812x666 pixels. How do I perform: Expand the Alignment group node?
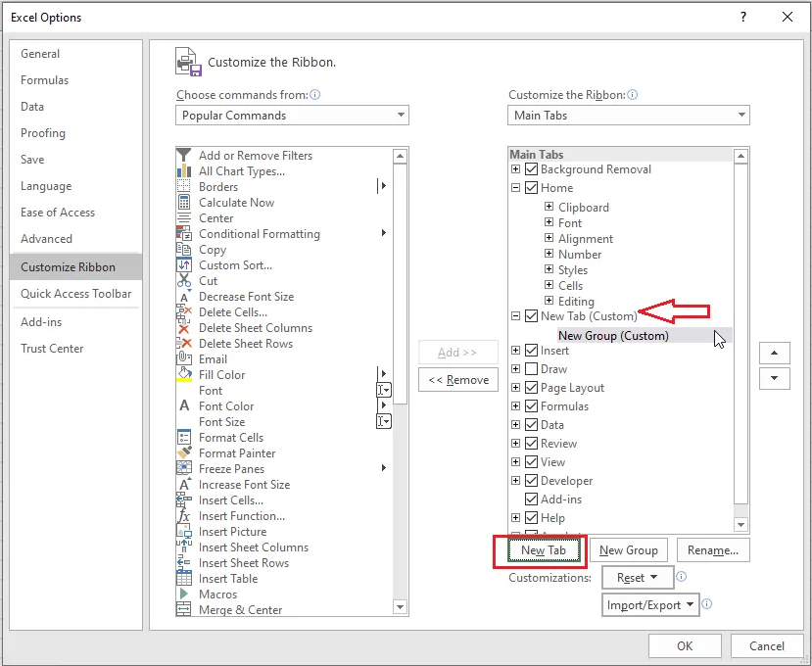pyautogui.click(x=549, y=238)
